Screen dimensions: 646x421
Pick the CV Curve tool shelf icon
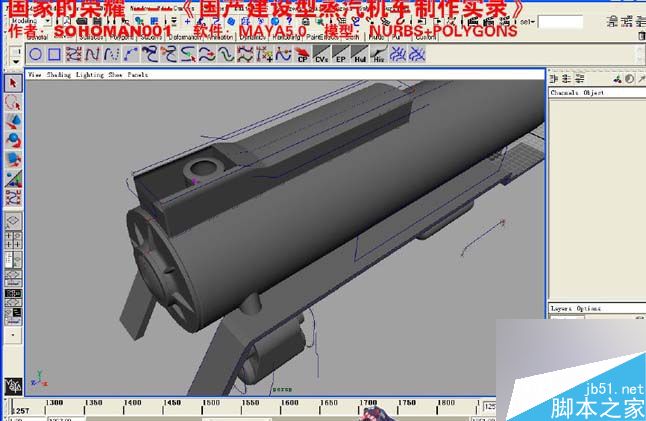pos(73,54)
